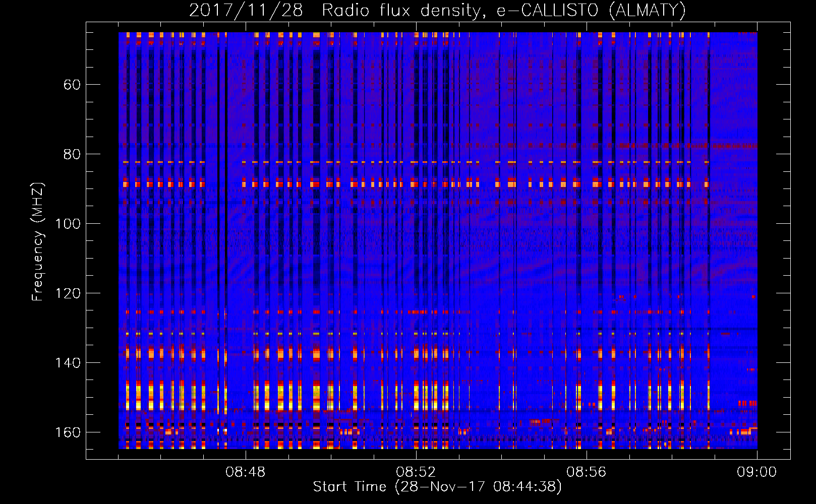Click the 08:48 time tick label
This screenshot has height=504, width=816.
246,472
